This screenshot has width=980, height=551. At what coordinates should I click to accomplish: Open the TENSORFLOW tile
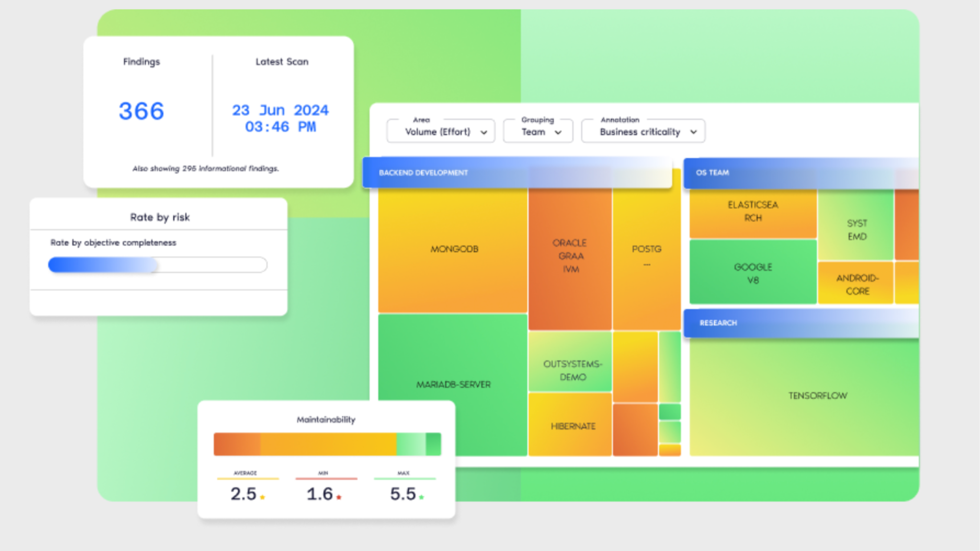(x=804, y=397)
